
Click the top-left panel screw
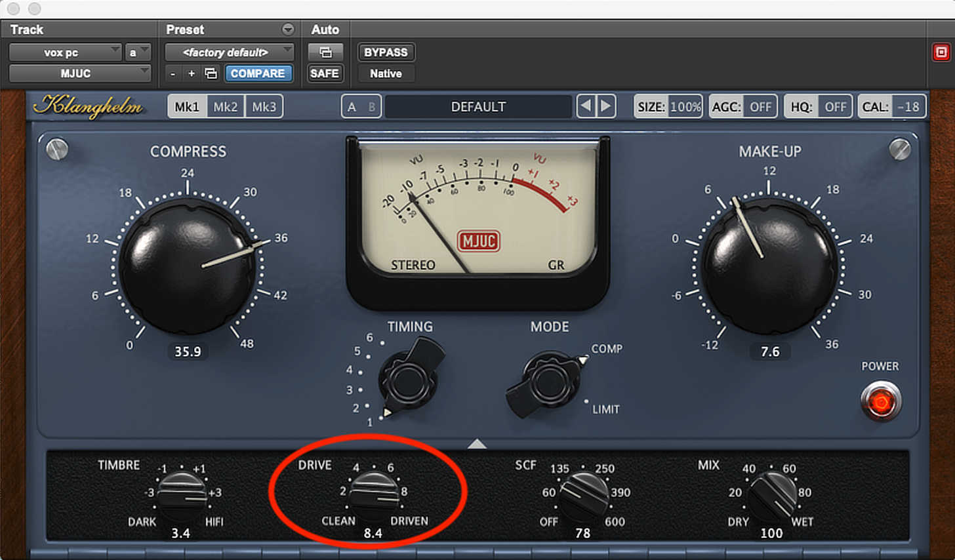pyautogui.click(x=57, y=149)
